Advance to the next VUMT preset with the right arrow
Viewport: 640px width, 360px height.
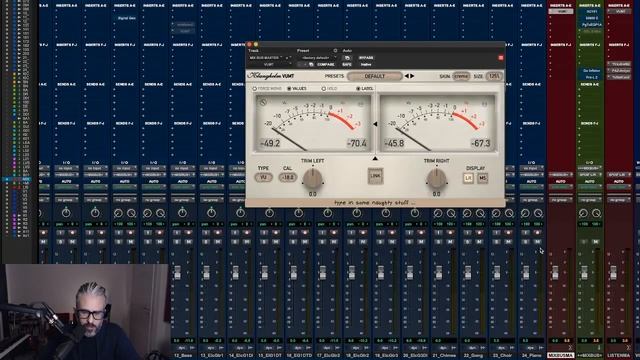[x=412, y=76]
